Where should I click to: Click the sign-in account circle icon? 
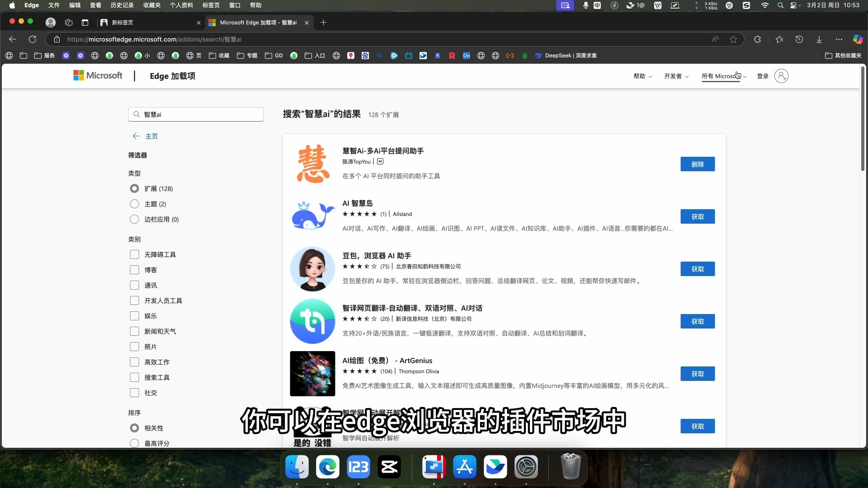781,76
